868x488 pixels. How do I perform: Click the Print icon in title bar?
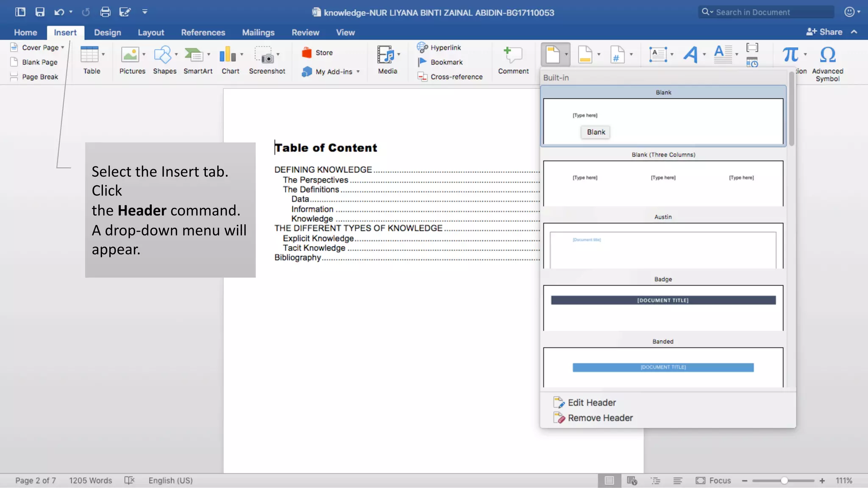[105, 12]
